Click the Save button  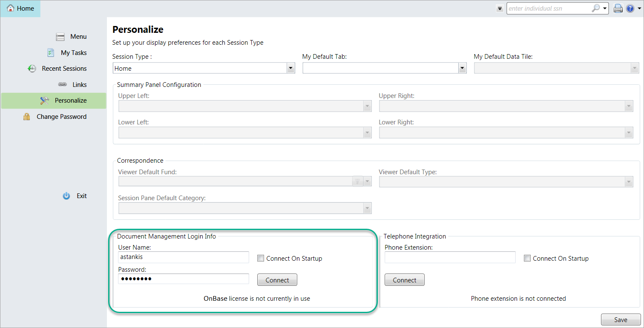(621, 319)
